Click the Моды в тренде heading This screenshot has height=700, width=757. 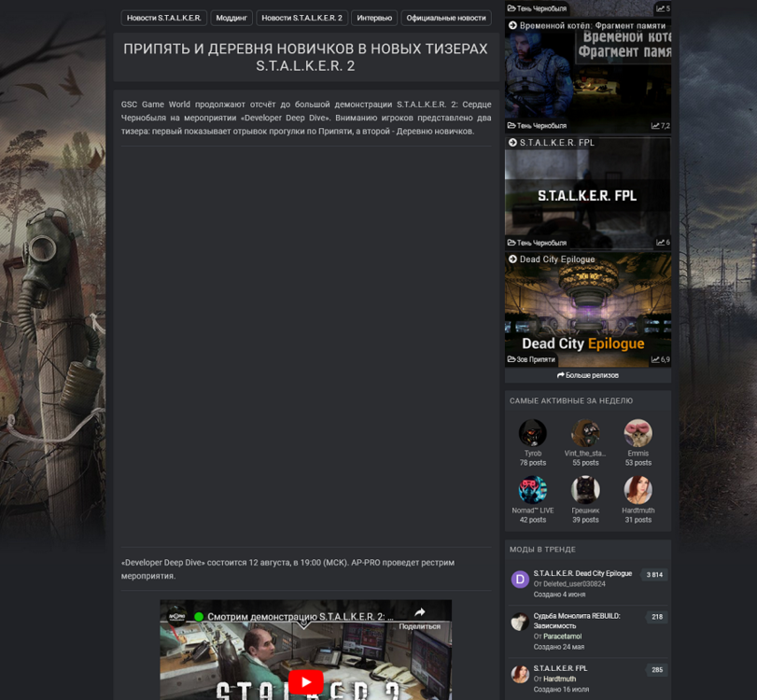[542, 550]
